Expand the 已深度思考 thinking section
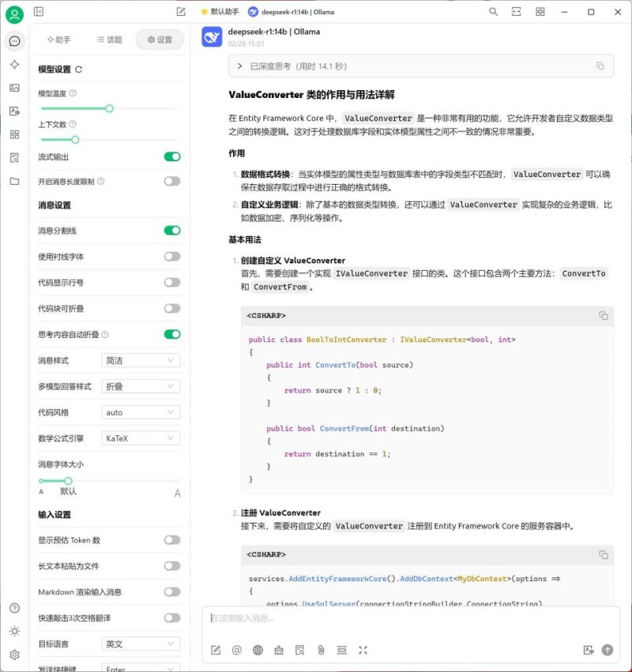The image size is (632, 672). (x=240, y=66)
